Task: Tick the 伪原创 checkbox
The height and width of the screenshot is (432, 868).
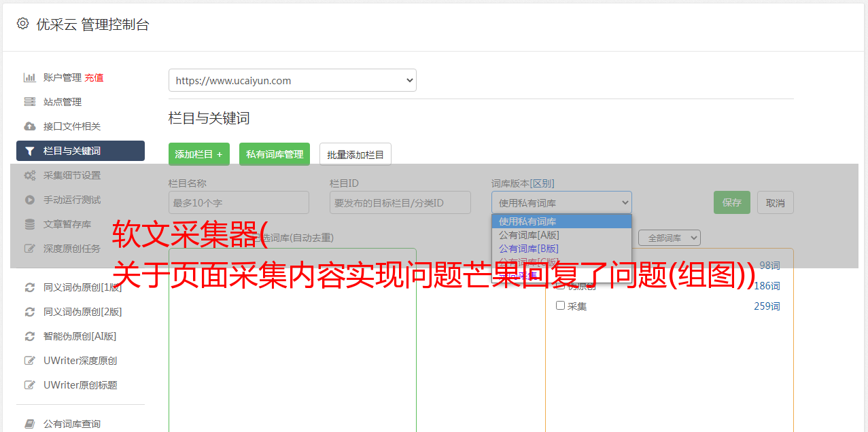Action: click(x=561, y=285)
